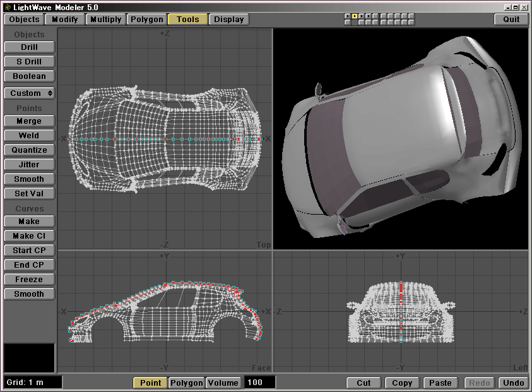Click Make Cl under Curves

coord(29,235)
